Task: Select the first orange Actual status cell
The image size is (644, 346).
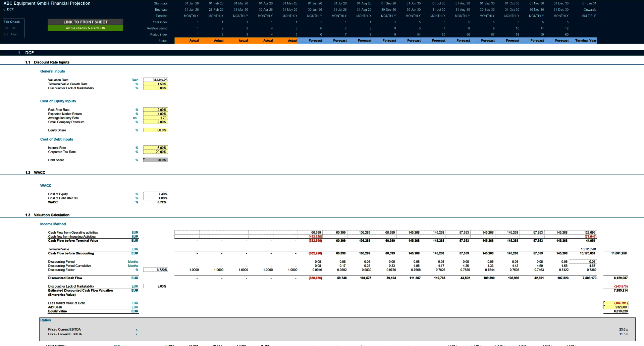Action: (194, 40)
